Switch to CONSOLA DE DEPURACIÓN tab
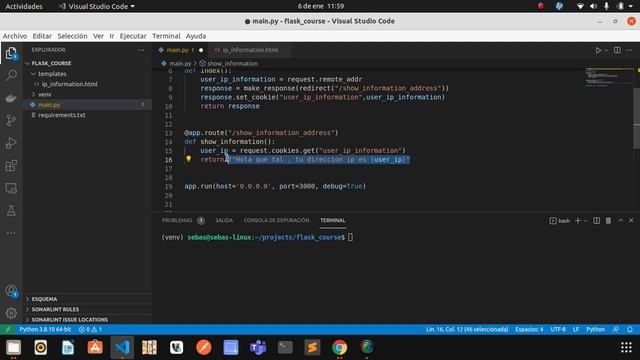The image size is (640, 360). pos(276,220)
